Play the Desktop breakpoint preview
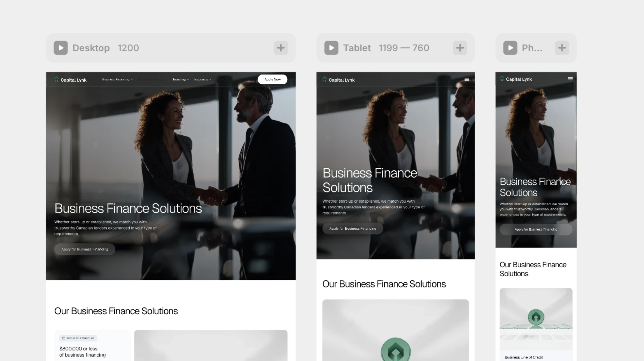This screenshot has width=644, height=361. click(61, 48)
